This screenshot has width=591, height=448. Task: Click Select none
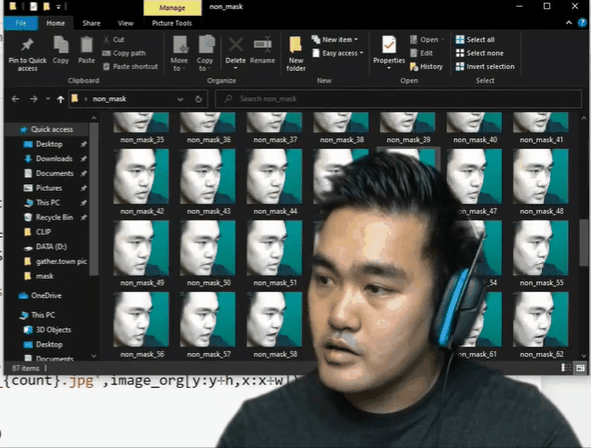point(479,53)
